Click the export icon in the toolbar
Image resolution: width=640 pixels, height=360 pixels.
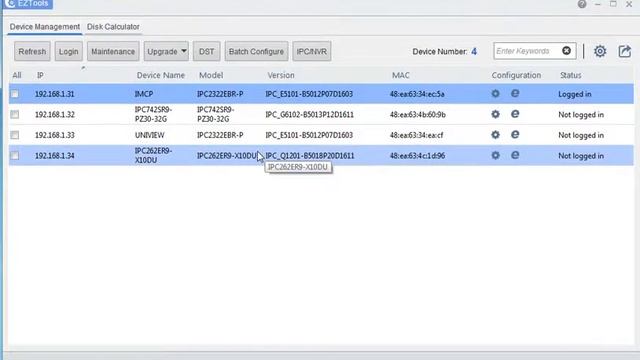[x=624, y=51]
